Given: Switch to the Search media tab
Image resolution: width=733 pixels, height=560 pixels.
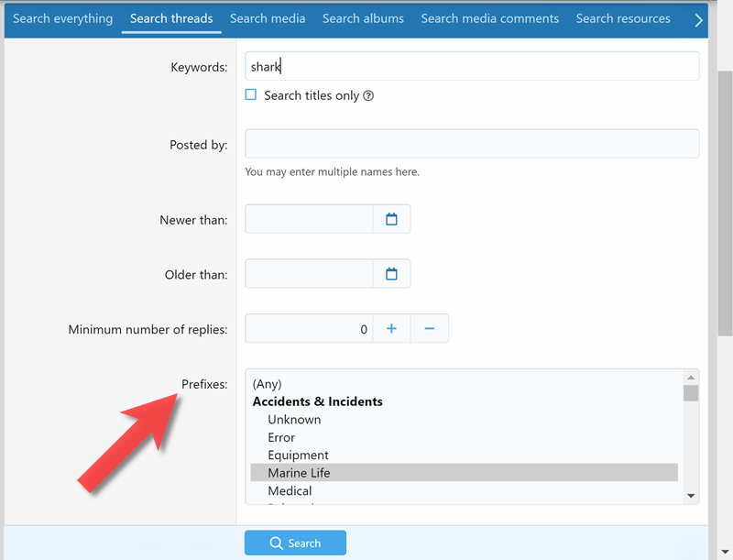Looking at the screenshot, I should 268,18.
